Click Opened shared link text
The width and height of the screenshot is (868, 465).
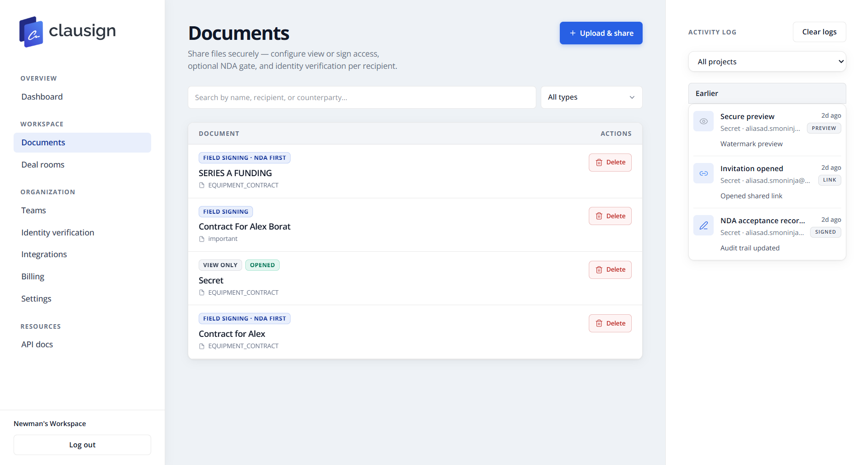pos(751,196)
